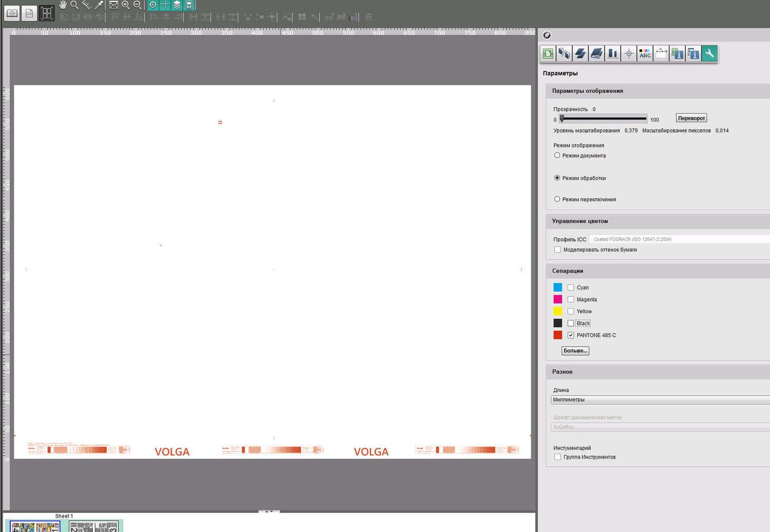Toggle the crosshair guides icon
Image resolution: width=770 pixels, height=532 pixels.
(x=165, y=5)
